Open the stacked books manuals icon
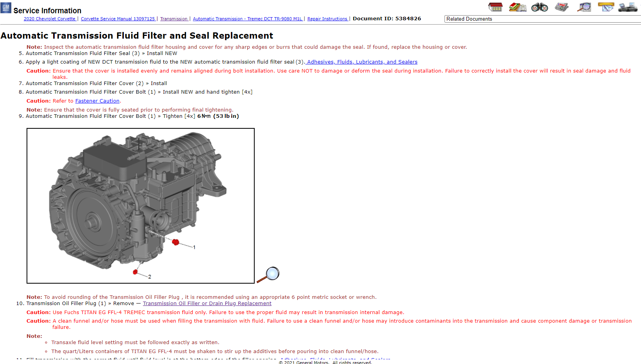This screenshot has height=364, width=641. pyautogui.click(x=518, y=7)
